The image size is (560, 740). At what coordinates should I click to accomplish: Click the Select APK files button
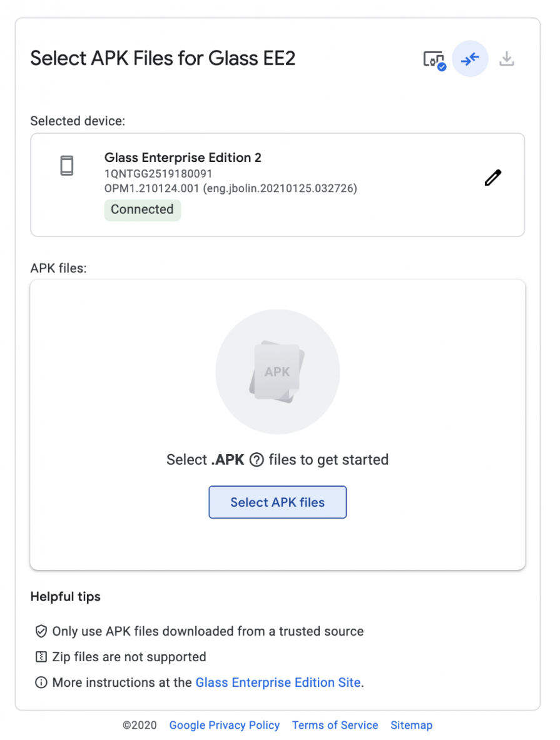click(278, 502)
